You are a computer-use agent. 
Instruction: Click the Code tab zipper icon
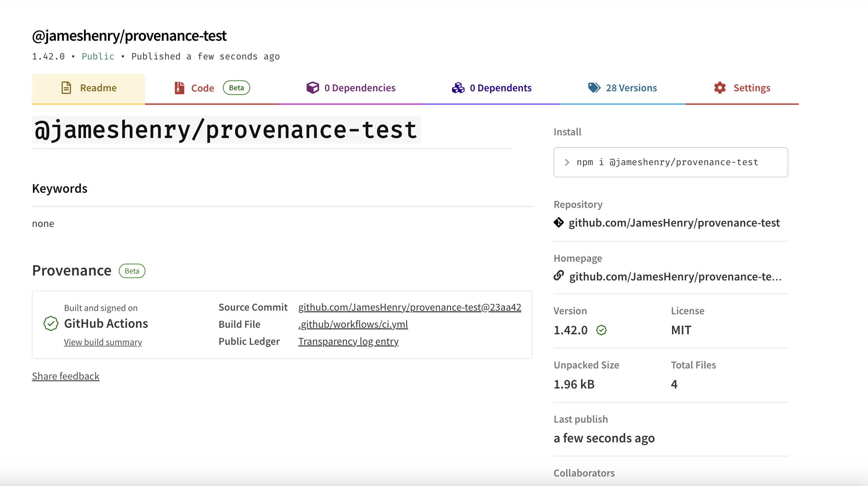pyautogui.click(x=179, y=88)
